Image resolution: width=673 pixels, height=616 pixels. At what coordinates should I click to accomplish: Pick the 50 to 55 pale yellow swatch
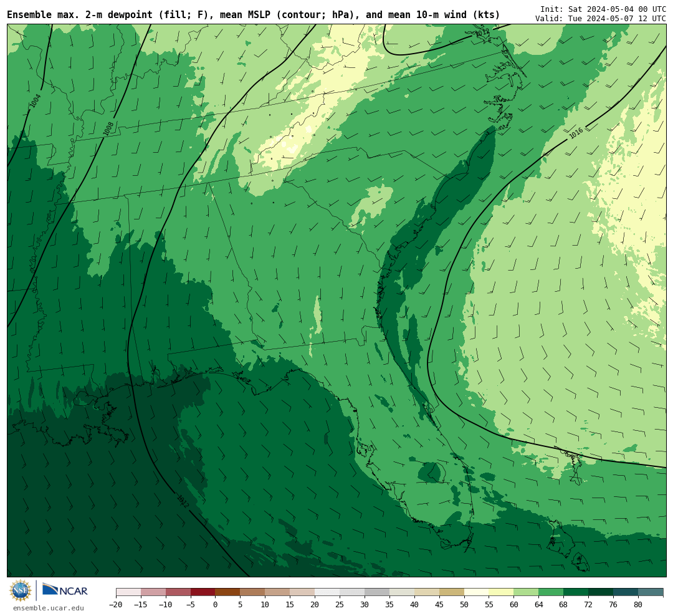click(x=477, y=592)
